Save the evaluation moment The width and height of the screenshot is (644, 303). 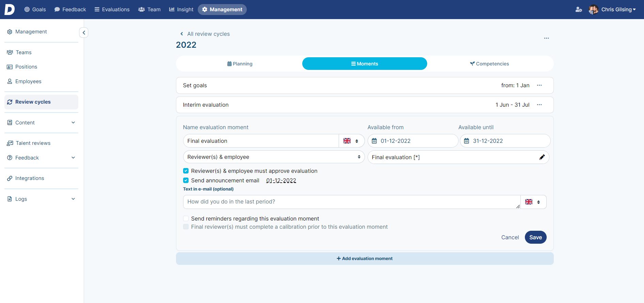[535, 238]
